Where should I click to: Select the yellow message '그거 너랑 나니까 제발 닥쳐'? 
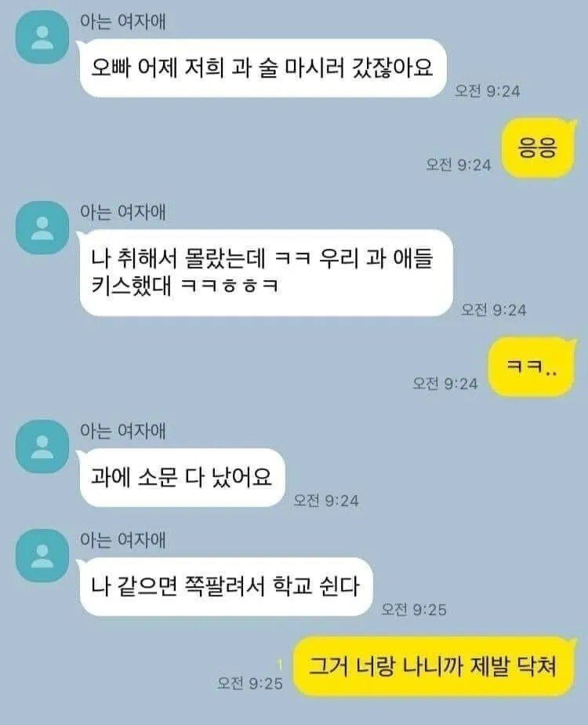tap(434, 666)
